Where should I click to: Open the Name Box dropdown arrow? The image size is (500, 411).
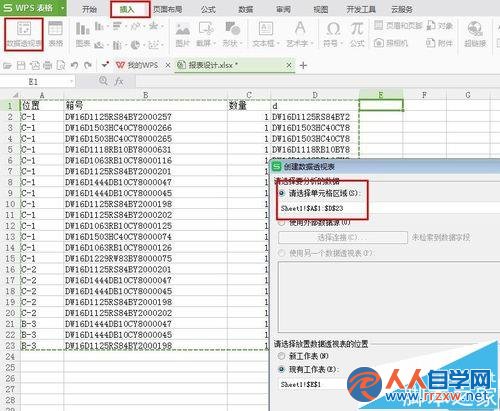click(72, 81)
